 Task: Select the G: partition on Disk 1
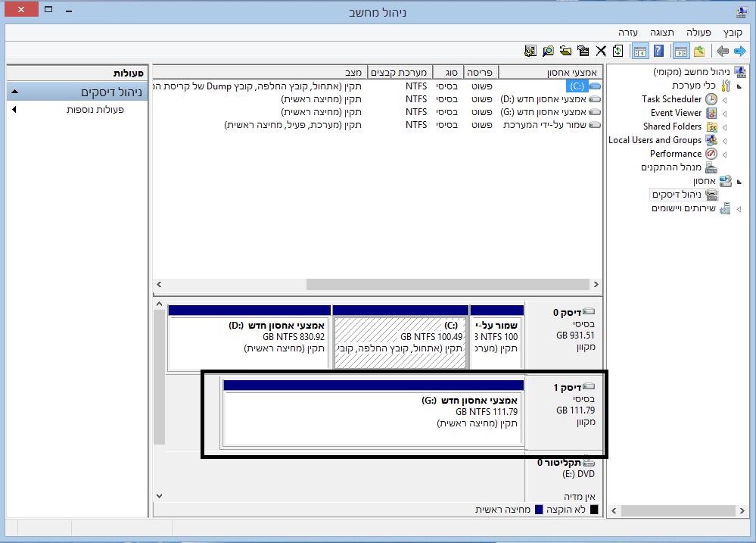pyautogui.click(x=373, y=413)
